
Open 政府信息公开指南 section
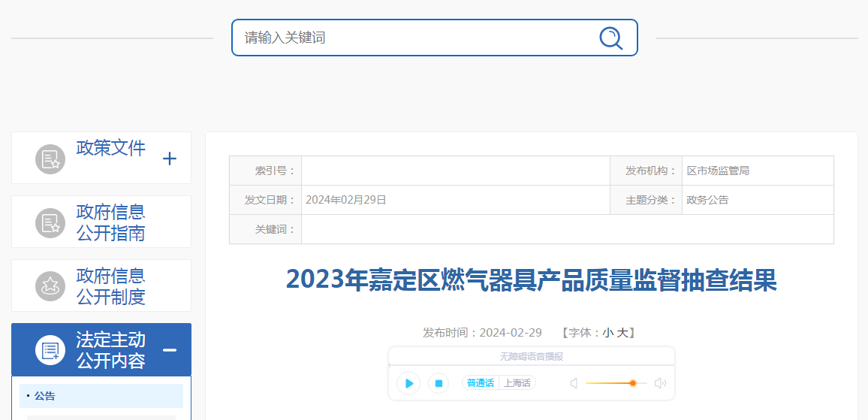110,222
